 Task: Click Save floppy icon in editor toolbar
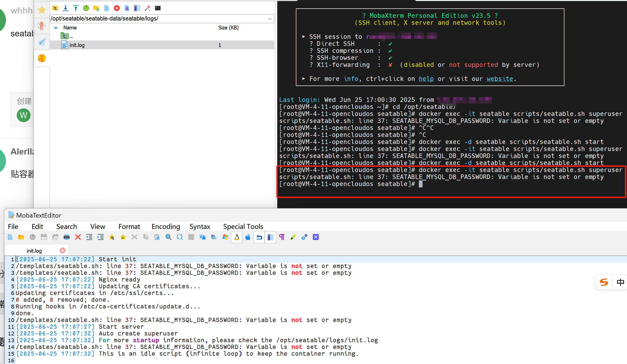click(x=44, y=237)
